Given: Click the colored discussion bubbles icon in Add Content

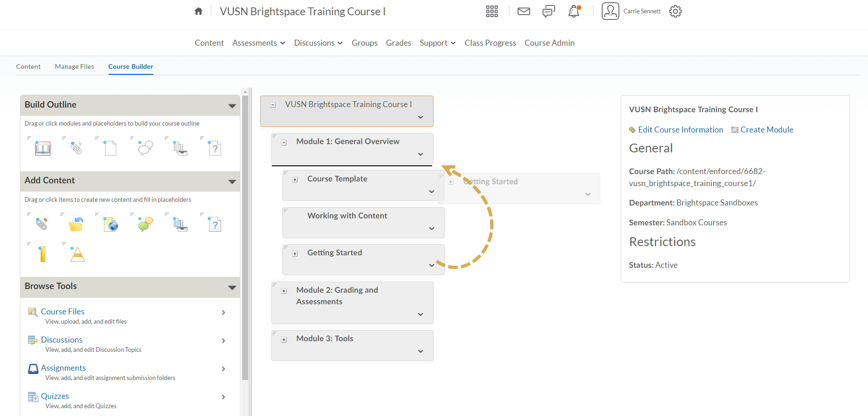Looking at the screenshot, I should [146, 224].
